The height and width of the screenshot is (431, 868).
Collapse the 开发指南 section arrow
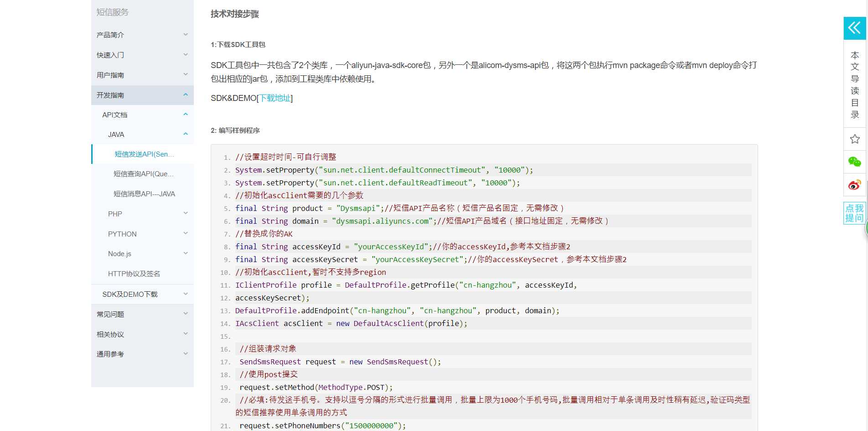click(x=186, y=95)
